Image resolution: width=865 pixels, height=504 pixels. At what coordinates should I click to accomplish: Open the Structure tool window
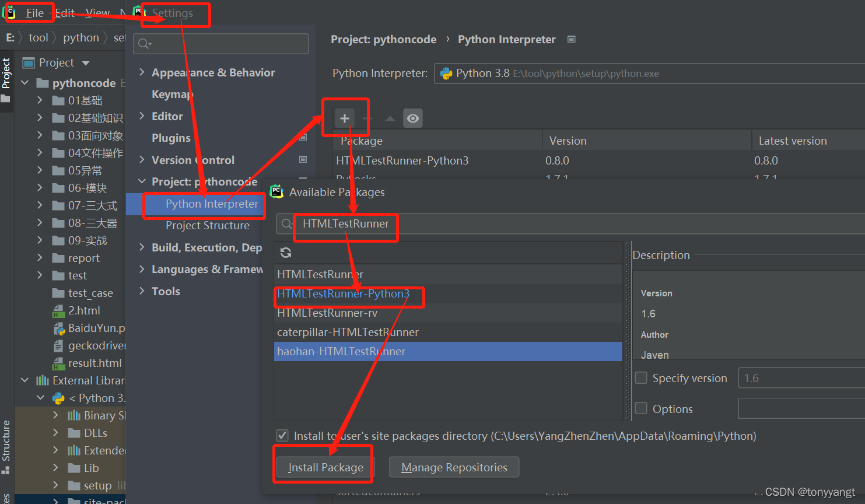(x=6, y=446)
